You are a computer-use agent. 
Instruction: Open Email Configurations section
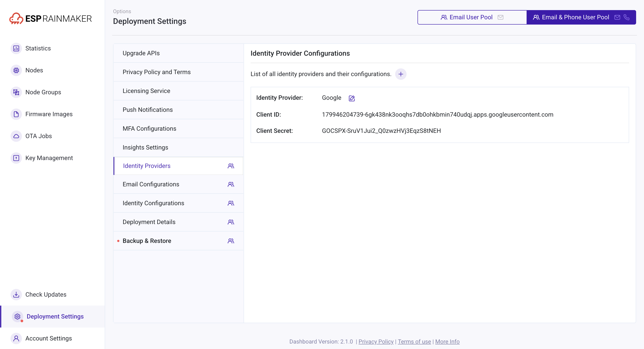tap(179, 184)
